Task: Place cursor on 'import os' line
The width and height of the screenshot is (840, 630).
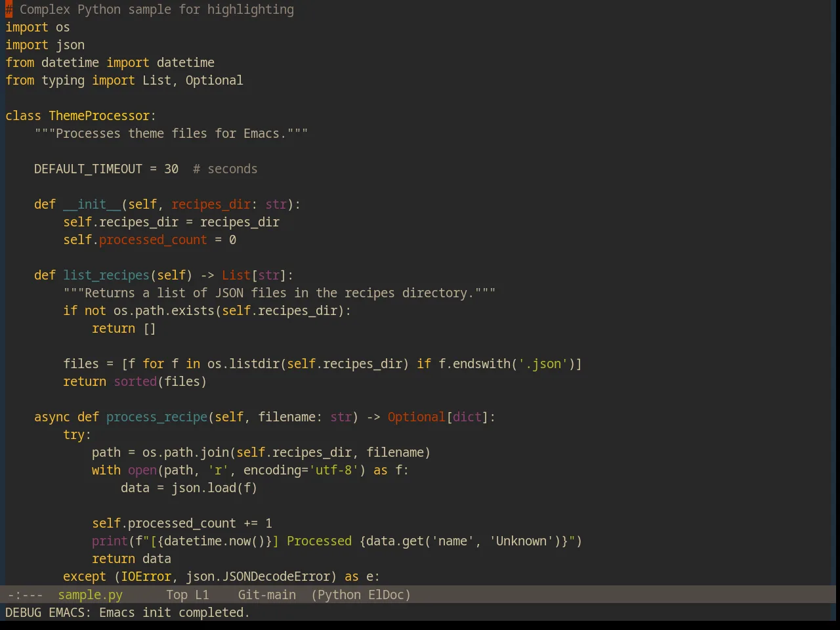Action: click(37, 27)
